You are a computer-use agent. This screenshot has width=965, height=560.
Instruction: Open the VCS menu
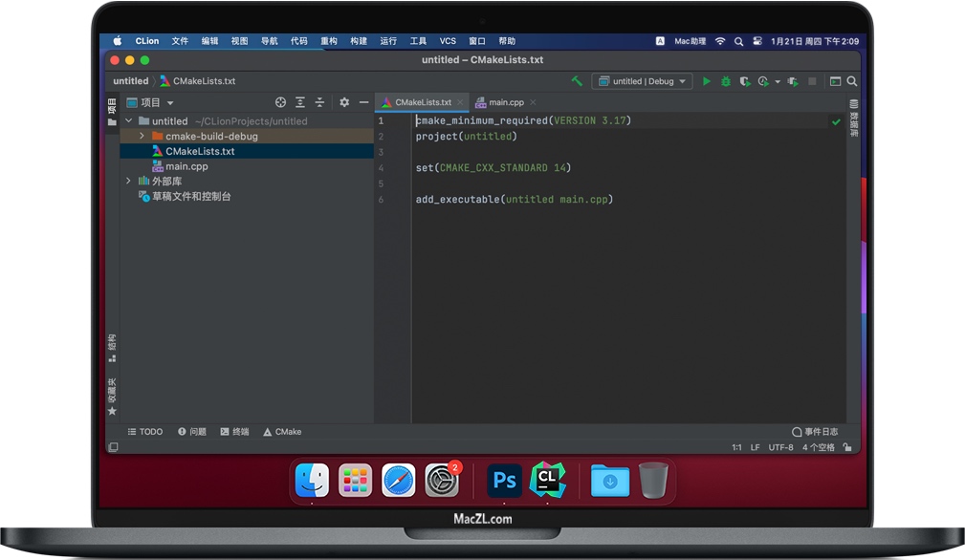pyautogui.click(x=448, y=40)
